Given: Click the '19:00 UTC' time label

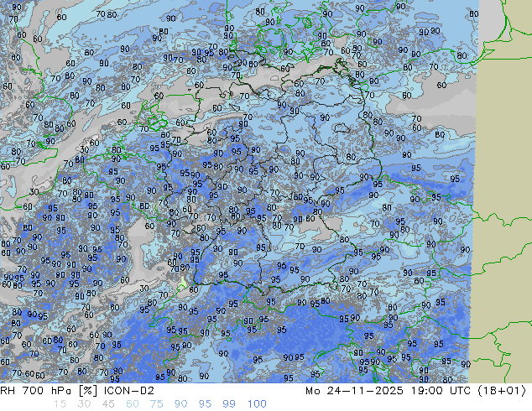Looking at the screenshot, I should pos(441,391).
